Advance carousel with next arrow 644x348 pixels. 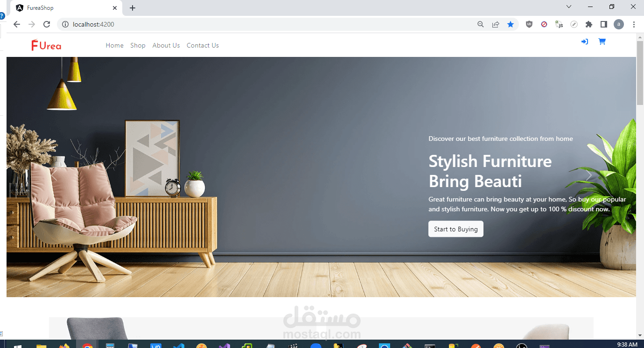click(589, 176)
